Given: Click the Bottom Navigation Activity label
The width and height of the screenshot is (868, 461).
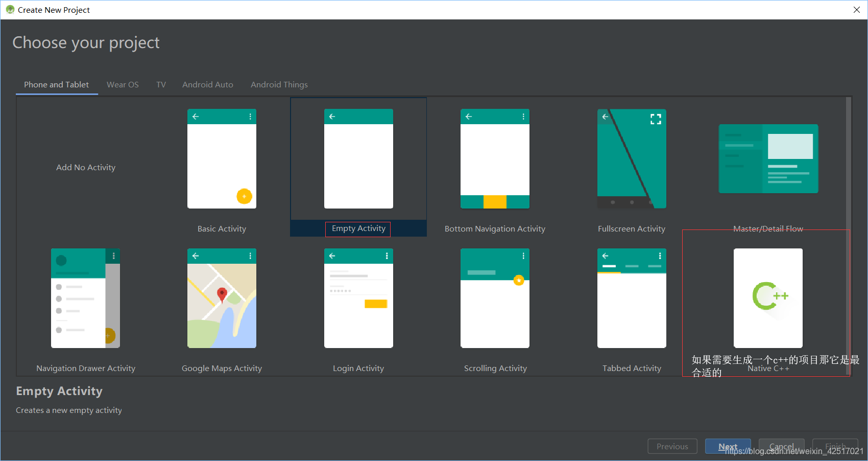Looking at the screenshot, I should pyautogui.click(x=495, y=229).
